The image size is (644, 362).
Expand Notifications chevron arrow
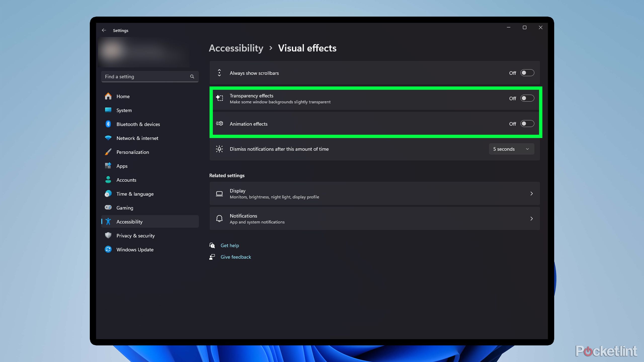pos(531,218)
